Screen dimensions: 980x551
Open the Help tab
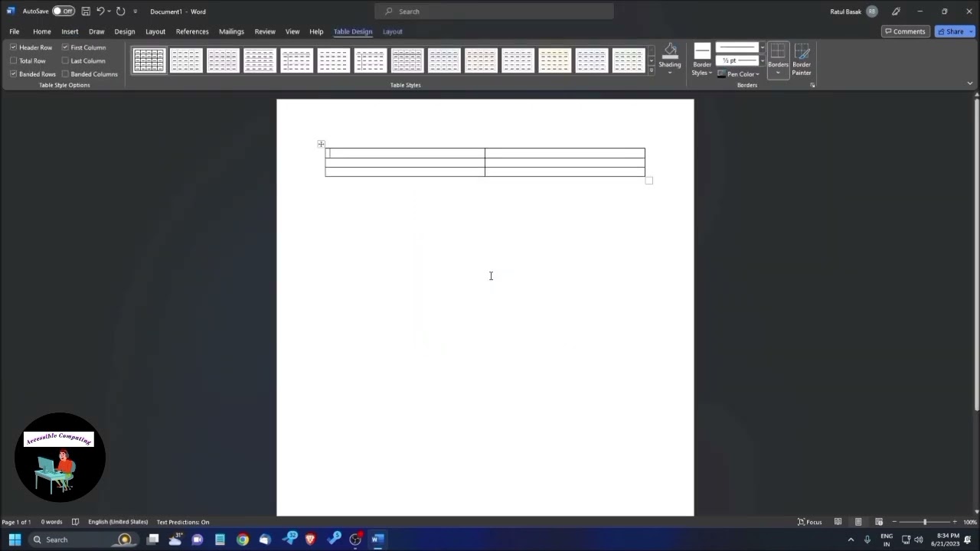coord(316,31)
